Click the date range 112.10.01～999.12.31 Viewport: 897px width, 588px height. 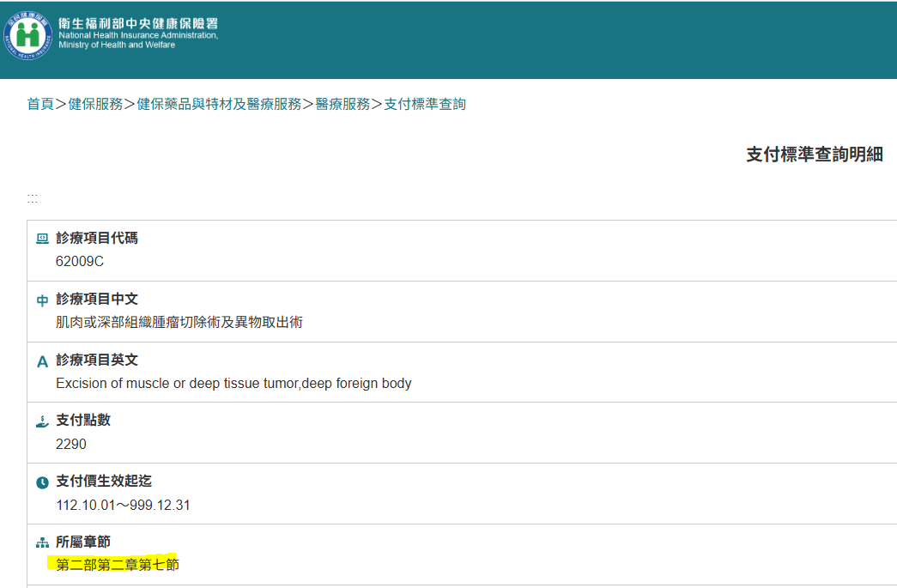tap(123, 505)
